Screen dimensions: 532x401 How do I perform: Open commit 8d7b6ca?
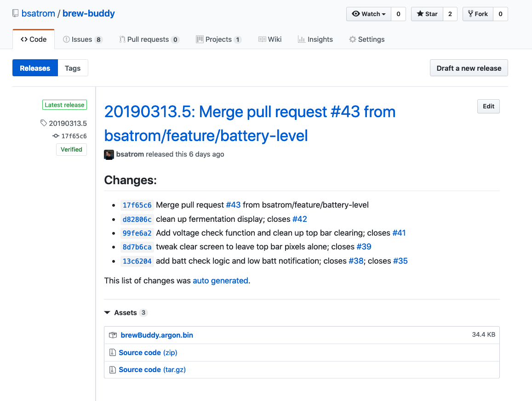tap(137, 247)
